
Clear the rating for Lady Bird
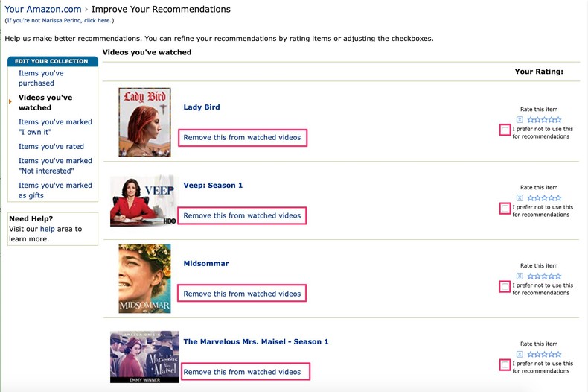(x=520, y=120)
